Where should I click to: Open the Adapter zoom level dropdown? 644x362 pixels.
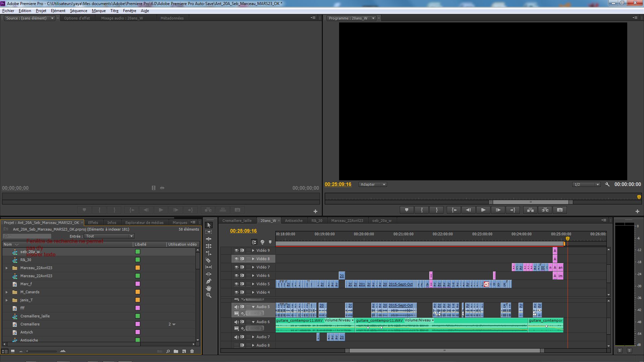373,184
